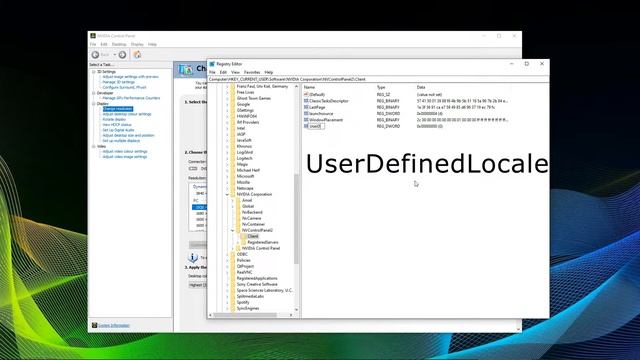Click the WindowPlacement binary value icon

(x=306, y=120)
